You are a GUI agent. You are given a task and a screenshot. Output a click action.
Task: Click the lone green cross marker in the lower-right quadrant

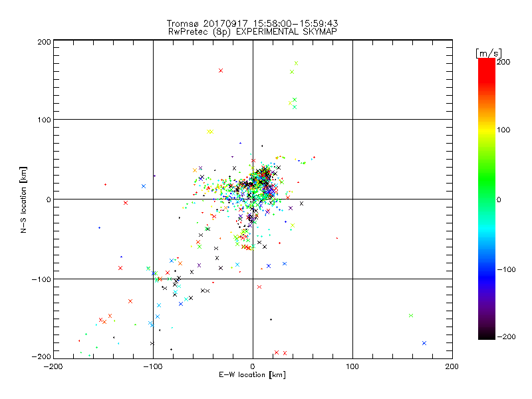411,315
